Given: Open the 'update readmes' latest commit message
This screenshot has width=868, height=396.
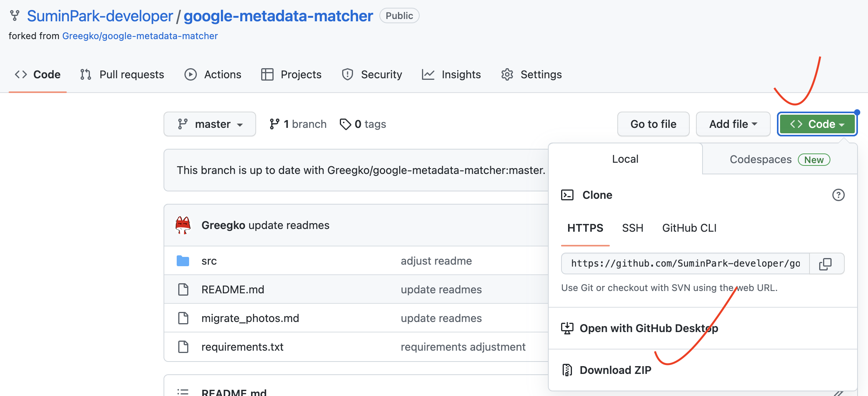Looking at the screenshot, I should (289, 225).
